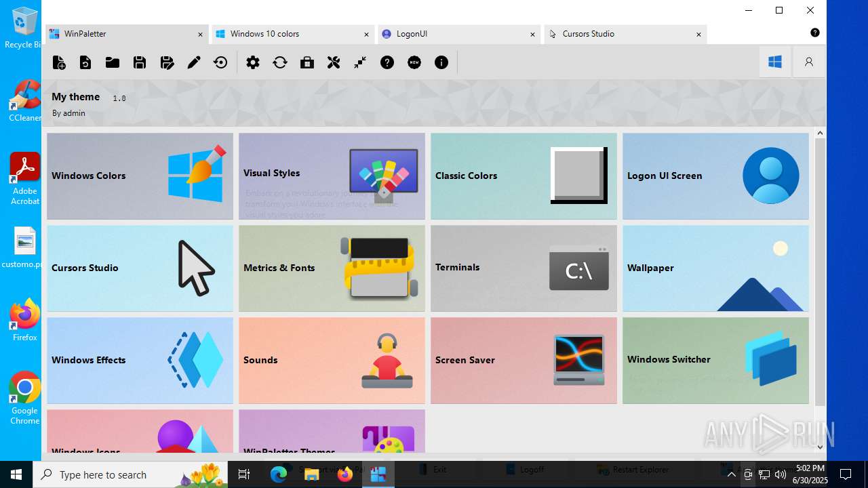Screen dimensions: 868x488
Task: Close the WinPaletter tab
Action: (200, 34)
